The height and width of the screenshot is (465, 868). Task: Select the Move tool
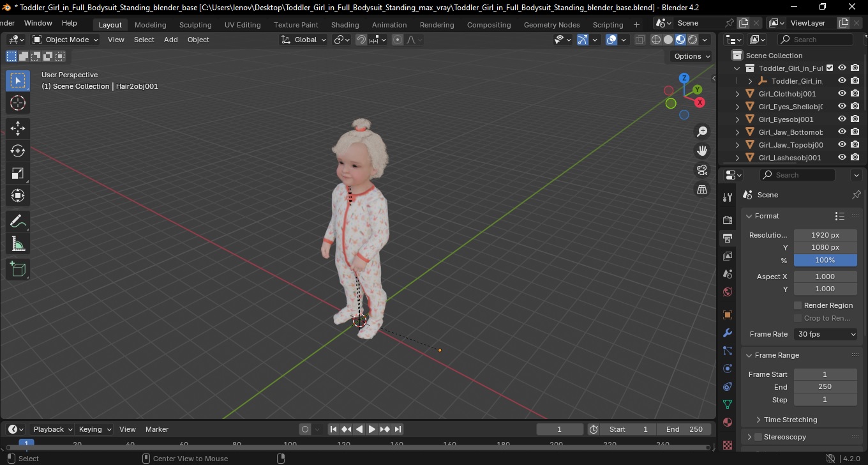[x=18, y=128]
